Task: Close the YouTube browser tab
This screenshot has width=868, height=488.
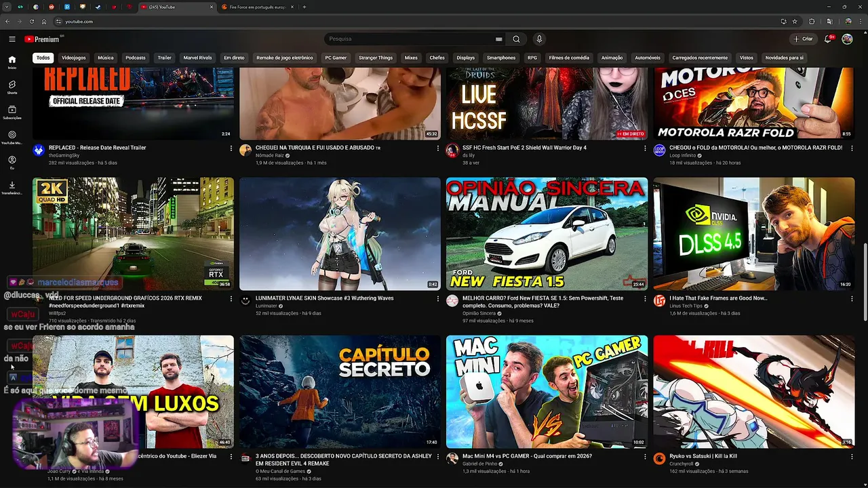Action: pyautogui.click(x=212, y=7)
